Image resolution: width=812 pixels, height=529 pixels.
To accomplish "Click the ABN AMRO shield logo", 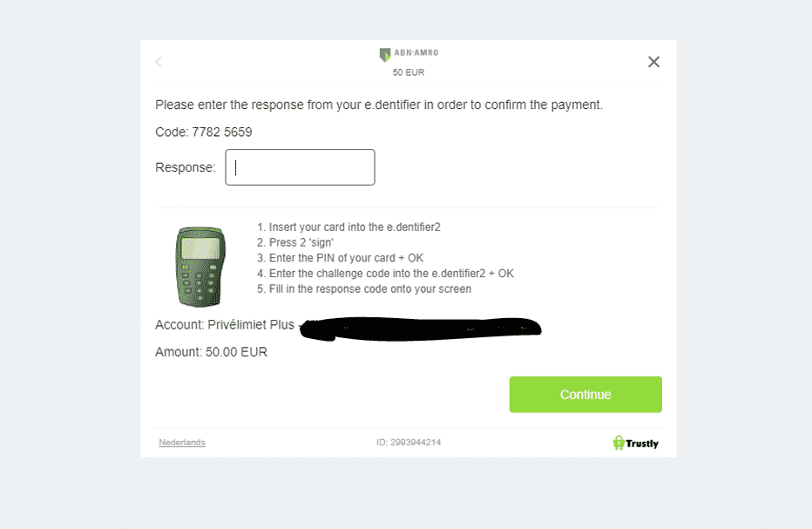I will [x=385, y=55].
